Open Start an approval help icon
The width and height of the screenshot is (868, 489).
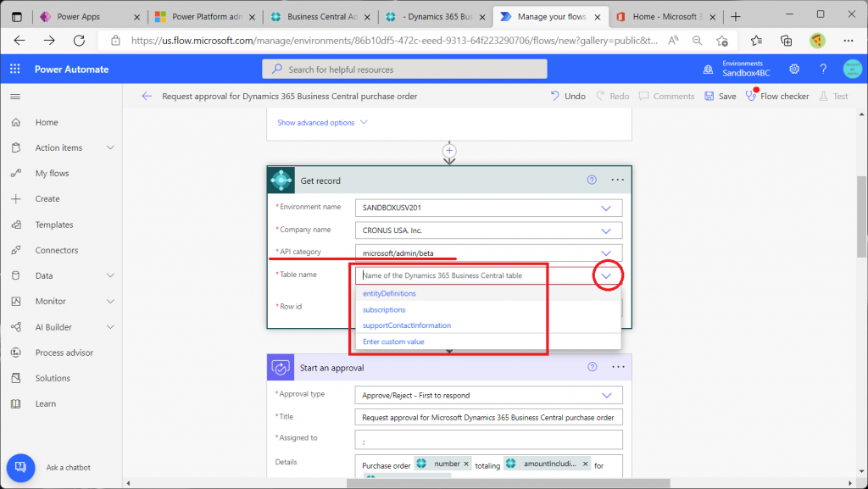(x=593, y=367)
